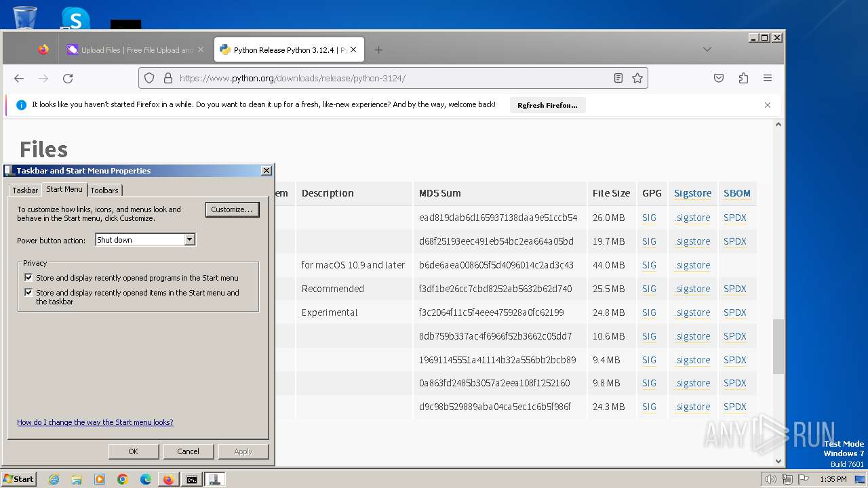Open SPDX link for 24.3 MB file
The width and height of the screenshot is (868, 488).
[x=735, y=407]
